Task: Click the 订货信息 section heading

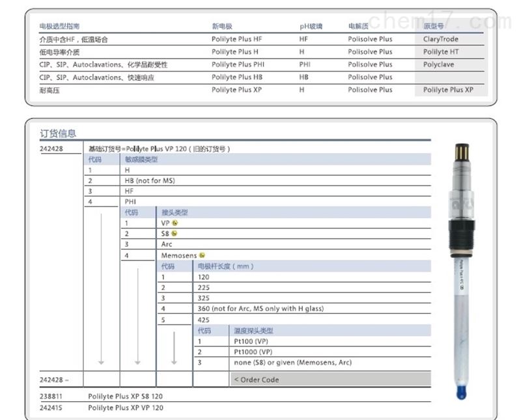Action: tap(58, 133)
